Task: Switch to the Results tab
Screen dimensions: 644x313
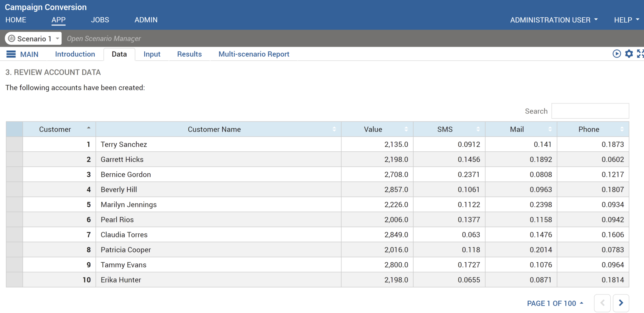Action: 189,54
